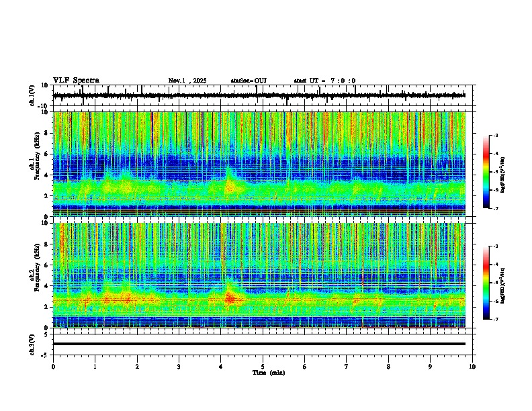Click the red burst near 4.2 min in ch.2 spectrogram
Image resolution: width=532 pixels, height=411 pixels.
[230, 299]
